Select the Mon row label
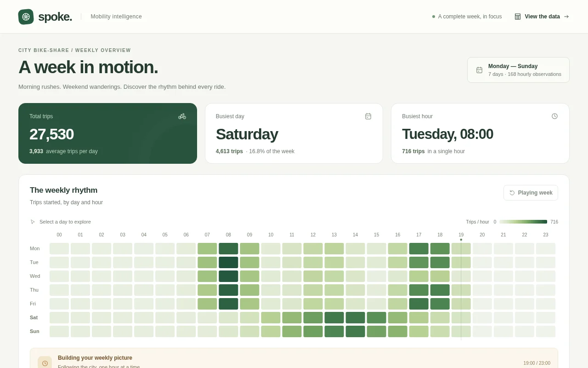The height and width of the screenshot is (368, 588). point(34,248)
